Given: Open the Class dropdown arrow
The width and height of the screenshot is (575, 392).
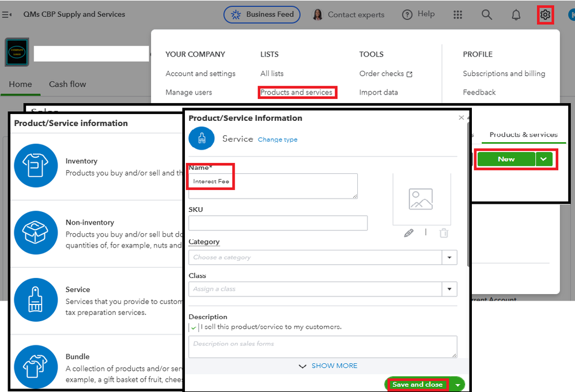Looking at the screenshot, I should pyautogui.click(x=449, y=289).
